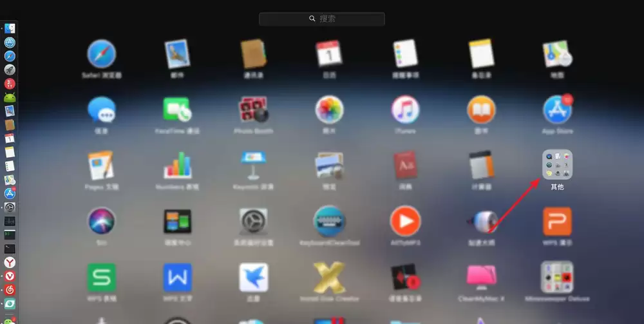This screenshot has height=324, width=644.
Task: Launch Keynote
Action: (x=253, y=165)
